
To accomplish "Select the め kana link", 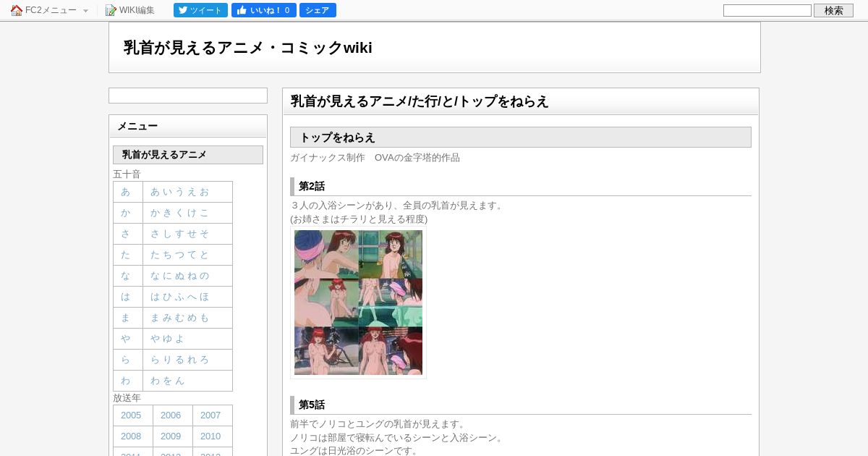I will 192,318.
